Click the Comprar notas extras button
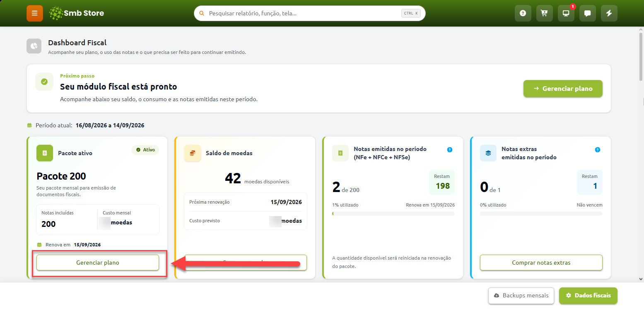 click(541, 263)
